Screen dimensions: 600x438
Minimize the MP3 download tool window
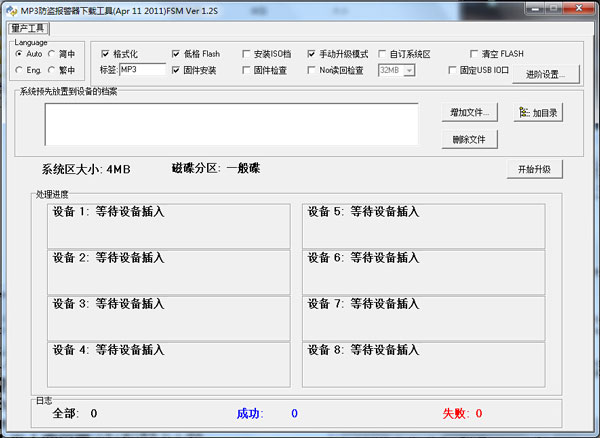pyautogui.click(x=535, y=8)
